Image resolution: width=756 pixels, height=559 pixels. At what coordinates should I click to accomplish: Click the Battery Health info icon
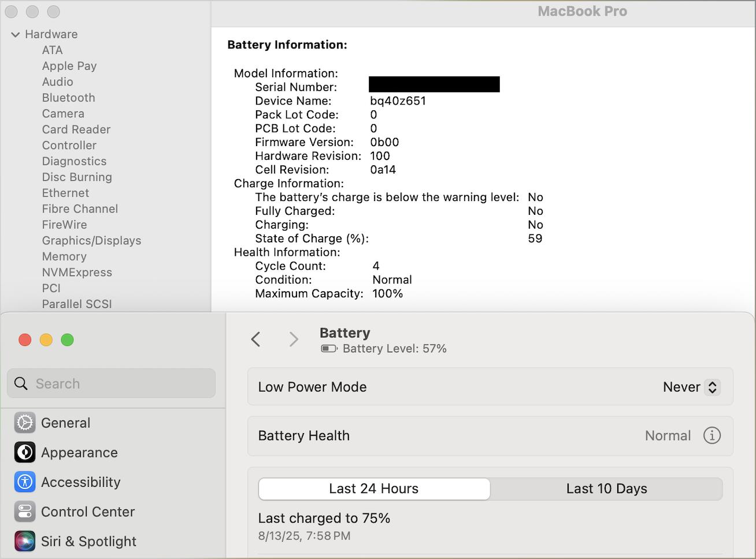[x=711, y=435]
